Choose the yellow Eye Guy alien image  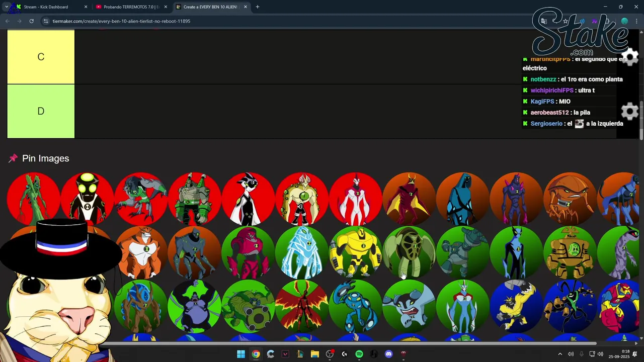(x=302, y=199)
